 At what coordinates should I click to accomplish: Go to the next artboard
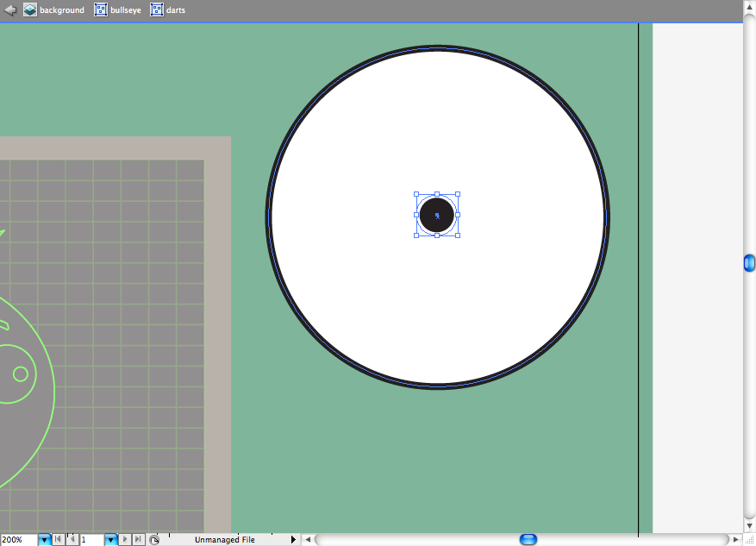point(124,539)
